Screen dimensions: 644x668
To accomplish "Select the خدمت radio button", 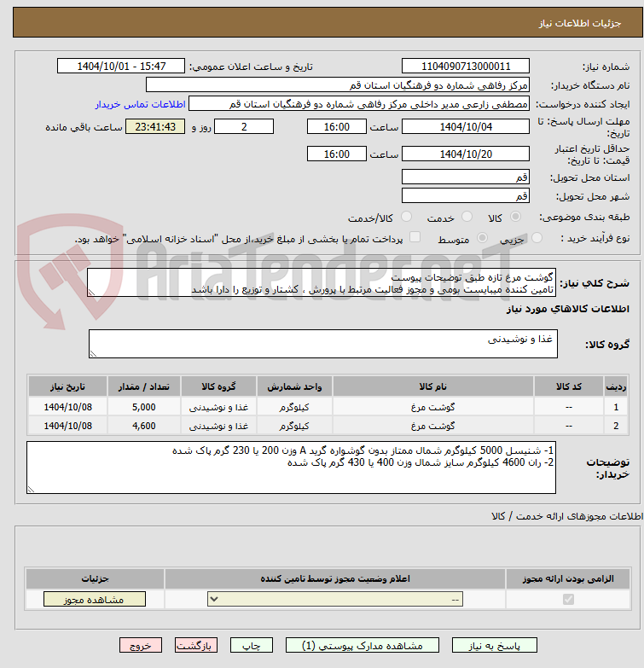I will pyautogui.click(x=467, y=217).
